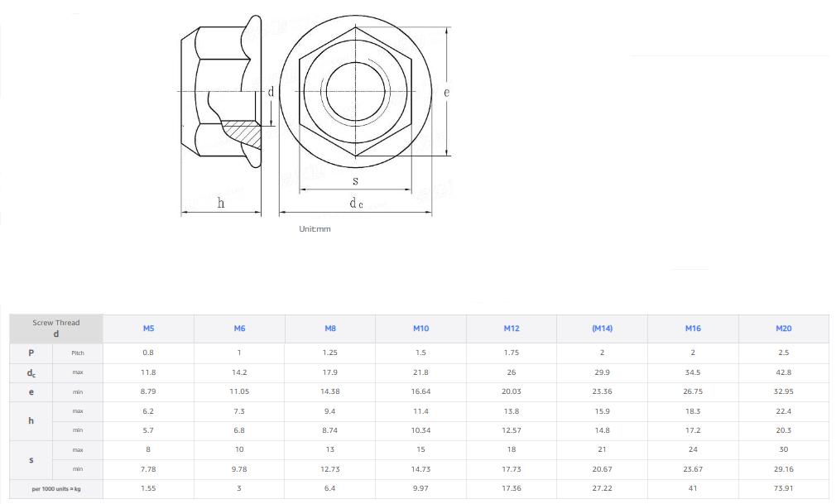Select the M6 column header
Image resolution: width=836 pixels, height=504 pixels.
point(239,329)
